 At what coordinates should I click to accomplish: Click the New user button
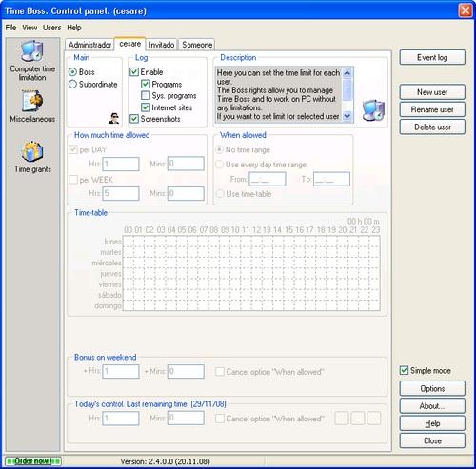click(432, 92)
